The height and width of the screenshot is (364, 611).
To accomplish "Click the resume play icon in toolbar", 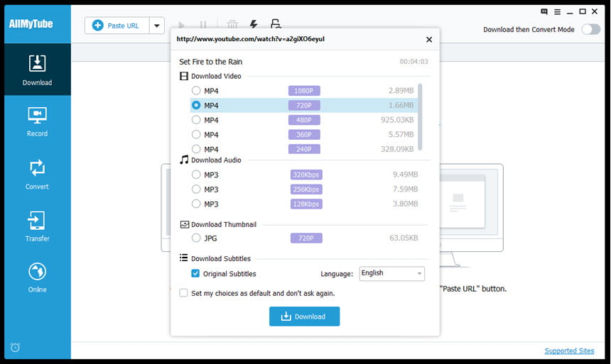I will [x=181, y=26].
